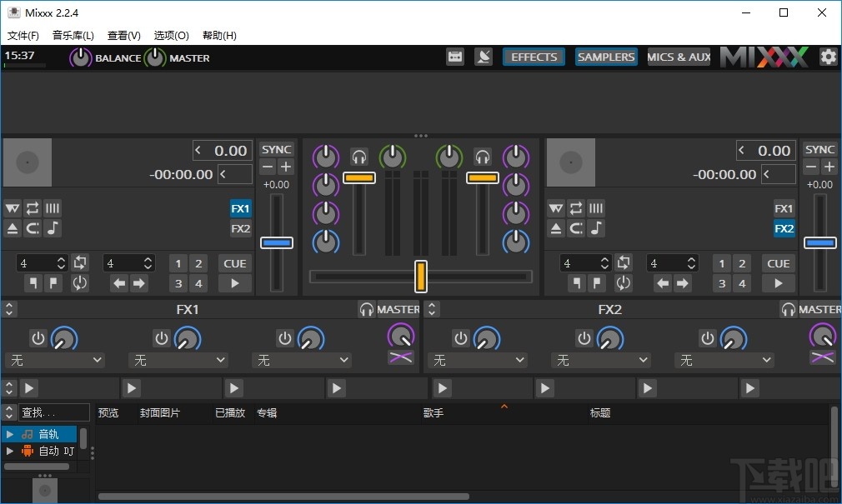Click SYNC on the right deck
Screen dimensions: 842x504
(x=819, y=148)
